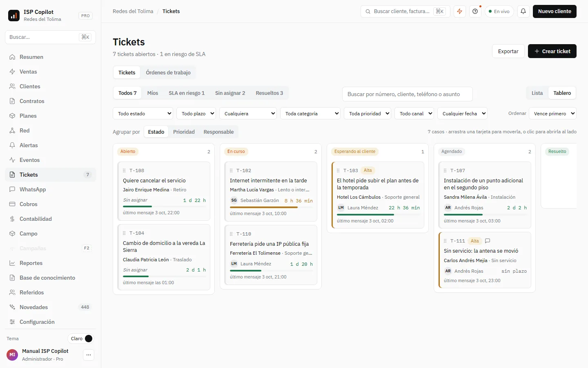This screenshot has height=368, width=588.
Task: Click the comment icon on ticket T-111
Action: pyautogui.click(x=488, y=241)
